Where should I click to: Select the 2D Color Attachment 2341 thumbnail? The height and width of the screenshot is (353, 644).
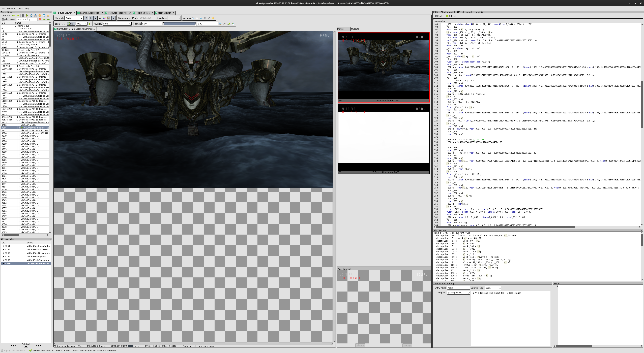pyautogui.click(x=384, y=67)
